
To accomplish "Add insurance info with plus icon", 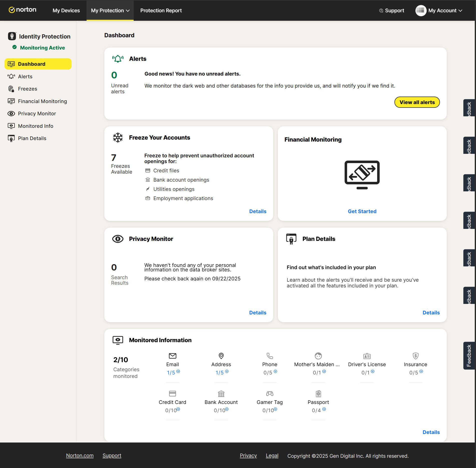I will pyautogui.click(x=421, y=371).
